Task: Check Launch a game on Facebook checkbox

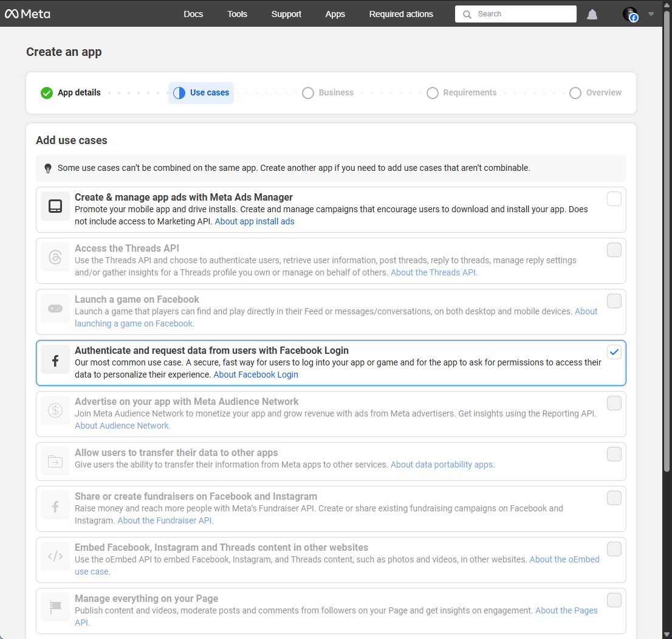Action: coord(614,301)
